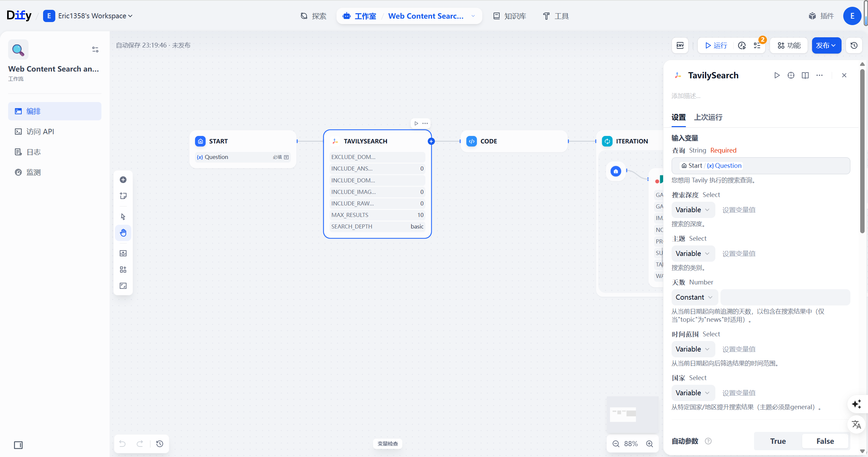Image resolution: width=868 pixels, height=457 pixels.
Task: Expand the Web Content Search app dropdown
Action: point(473,16)
